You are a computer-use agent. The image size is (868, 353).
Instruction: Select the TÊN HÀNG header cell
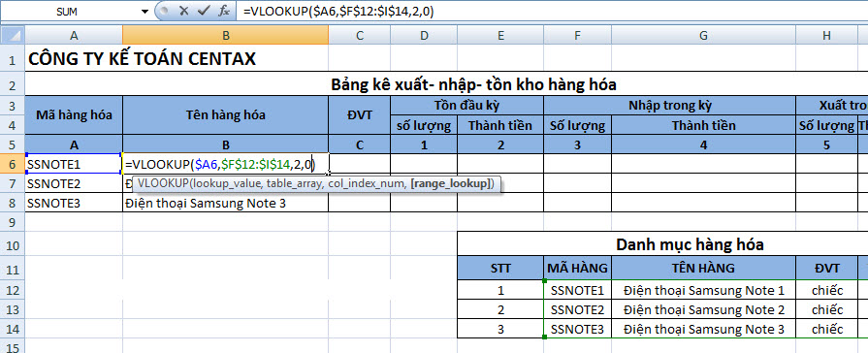pyautogui.click(x=703, y=269)
